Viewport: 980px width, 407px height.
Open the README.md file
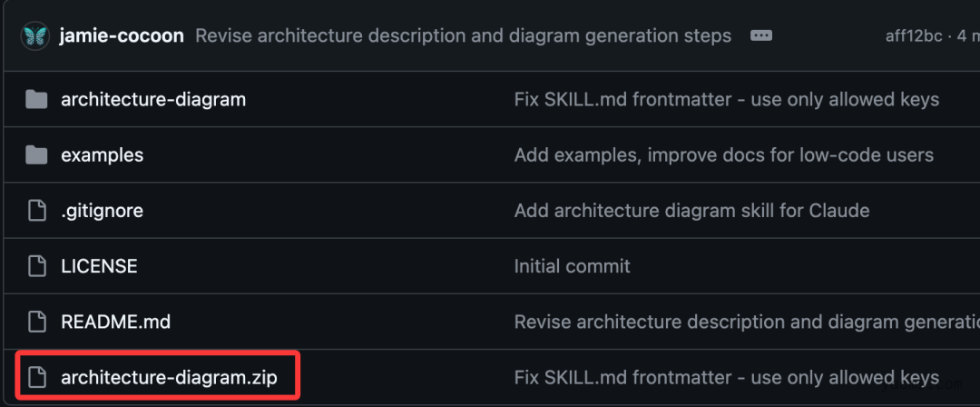pyautogui.click(x=115, y=322)
